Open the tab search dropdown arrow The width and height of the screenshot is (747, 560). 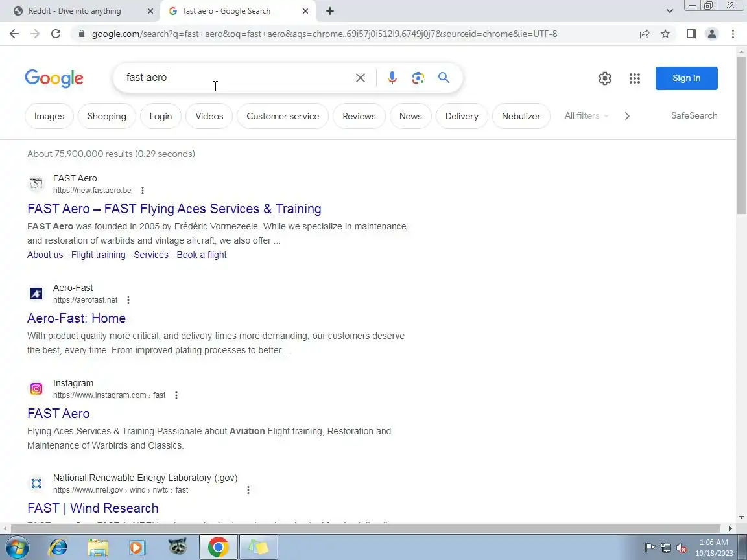pos(669,11)
